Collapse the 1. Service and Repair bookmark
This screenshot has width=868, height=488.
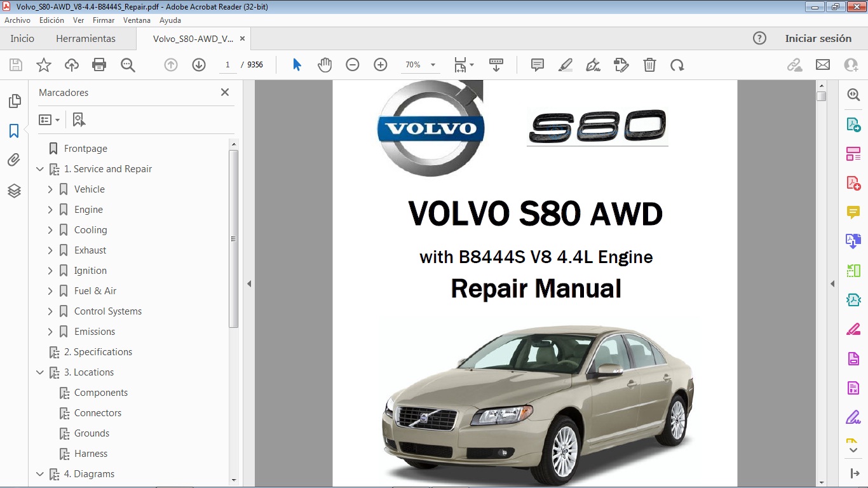click(39, 168)
